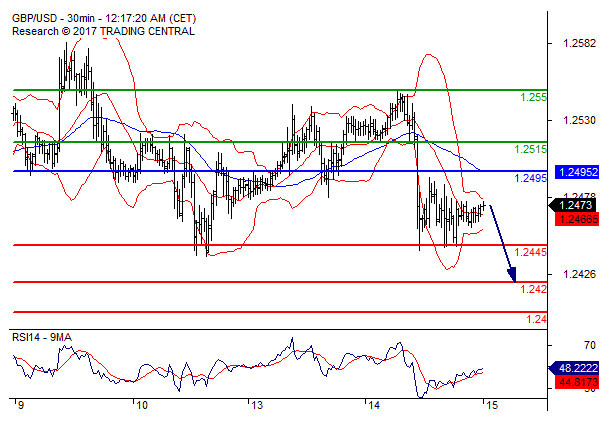This screenshot has width=614, height=425.
Task: Click the blue 1.24952 price tag
Action: pyautogui.click(x=577, y=172)
